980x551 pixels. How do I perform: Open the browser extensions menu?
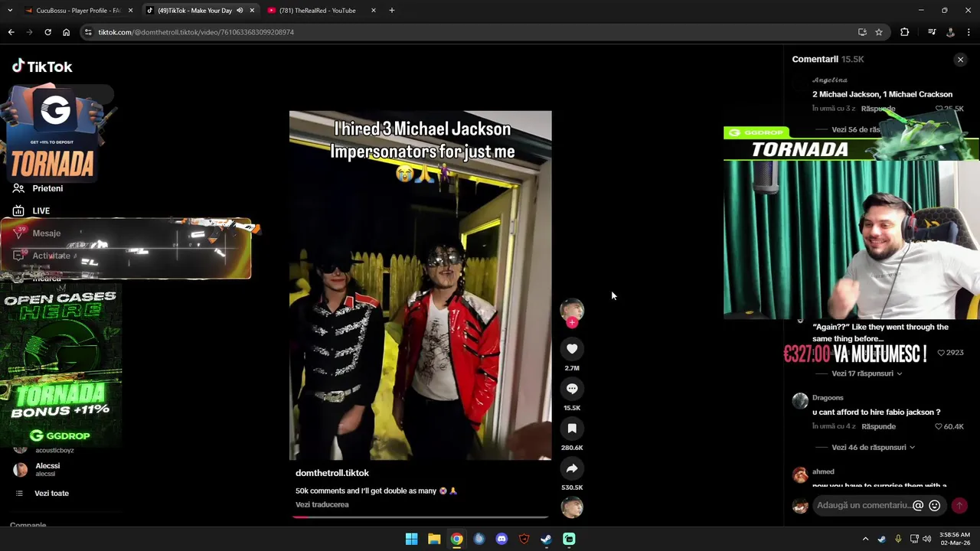(905, 32)
